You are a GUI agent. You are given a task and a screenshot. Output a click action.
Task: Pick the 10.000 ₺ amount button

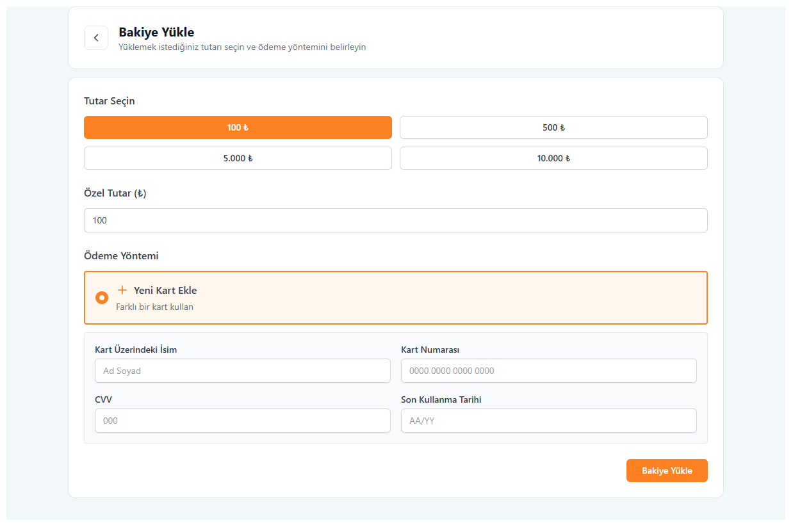click(x=553, y=158)
